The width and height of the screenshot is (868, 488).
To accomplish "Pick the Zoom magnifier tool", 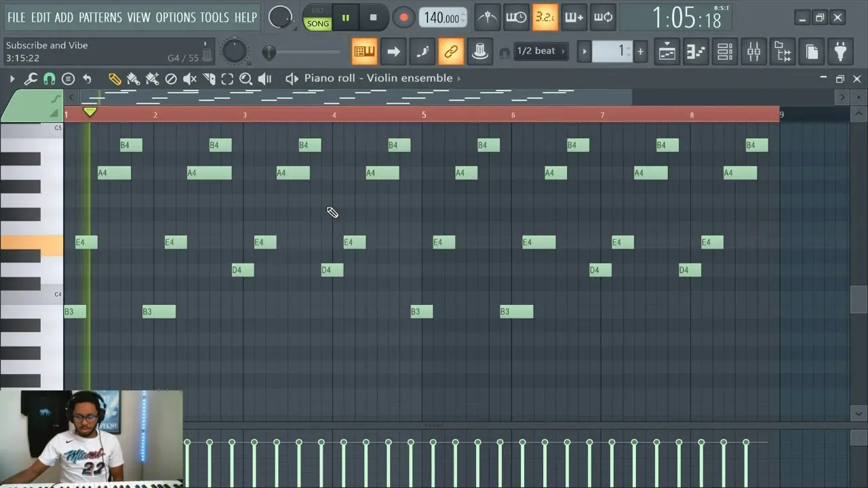I will click(245, 79).
